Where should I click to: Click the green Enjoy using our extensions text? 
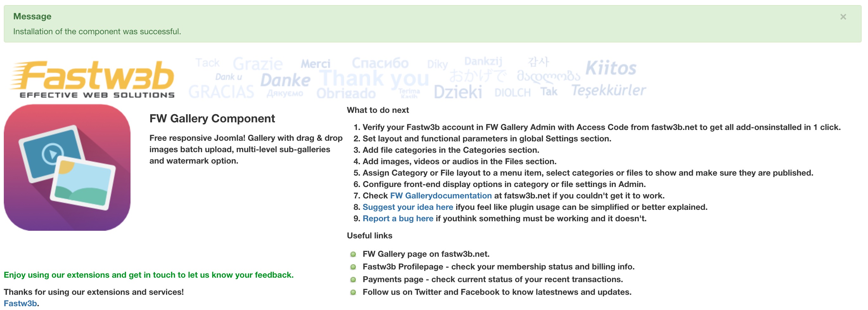[x=149, y=275]
